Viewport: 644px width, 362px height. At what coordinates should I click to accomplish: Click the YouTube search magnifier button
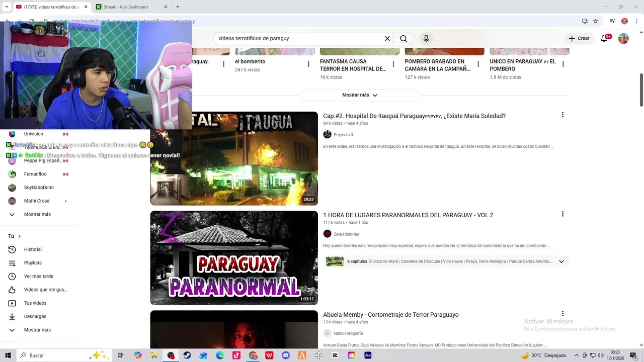coord(404,39)
